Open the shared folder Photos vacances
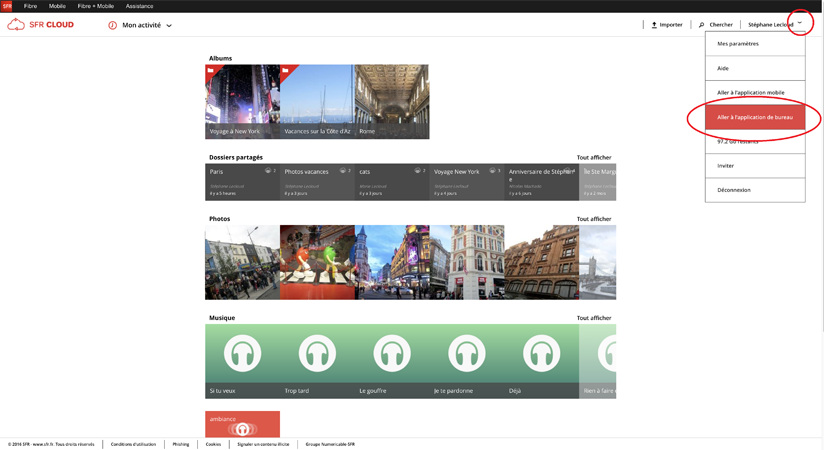The width and height of the screenshot is (824, 450). 317,182
